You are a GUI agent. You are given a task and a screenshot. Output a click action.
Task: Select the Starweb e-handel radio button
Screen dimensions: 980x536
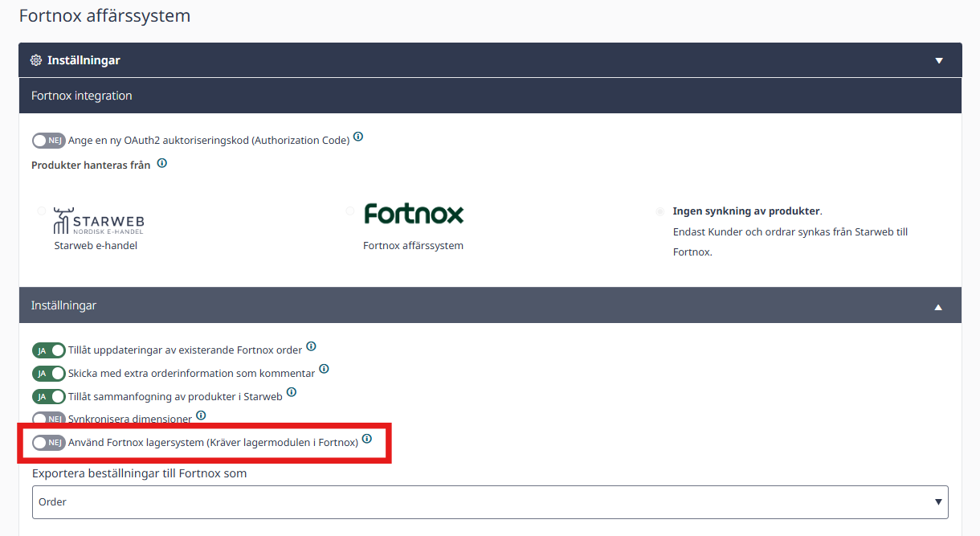click(x=41, y=211)
